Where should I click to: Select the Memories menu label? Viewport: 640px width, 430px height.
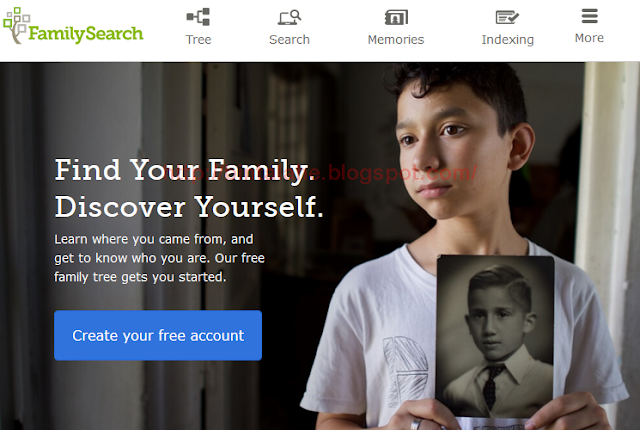(396, 40)
